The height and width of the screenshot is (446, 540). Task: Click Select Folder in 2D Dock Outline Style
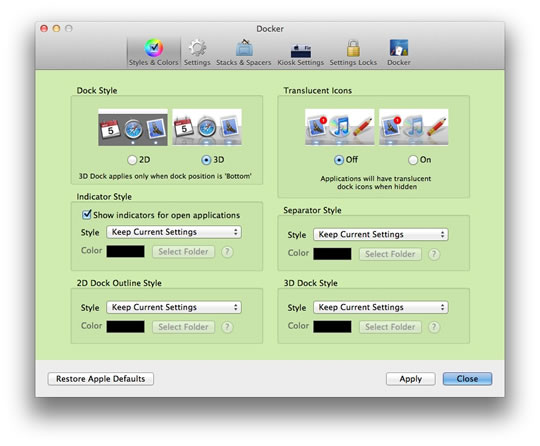coord(184,327)
